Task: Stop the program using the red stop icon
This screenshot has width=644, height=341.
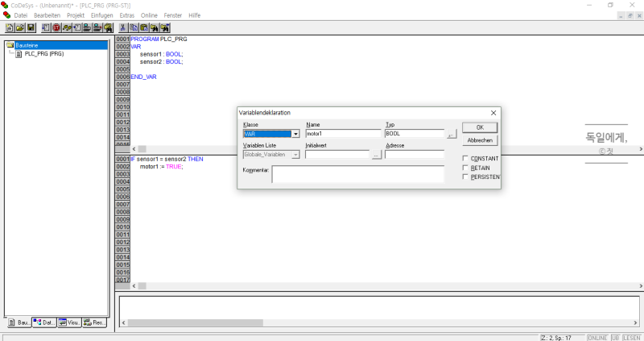Action: [56, 27]
